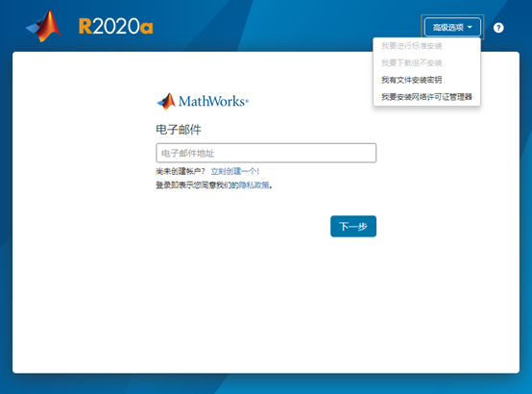The image size is (532, 394).
Task: Focus the 电子邮件地址 input field
Action: [266, 153]
